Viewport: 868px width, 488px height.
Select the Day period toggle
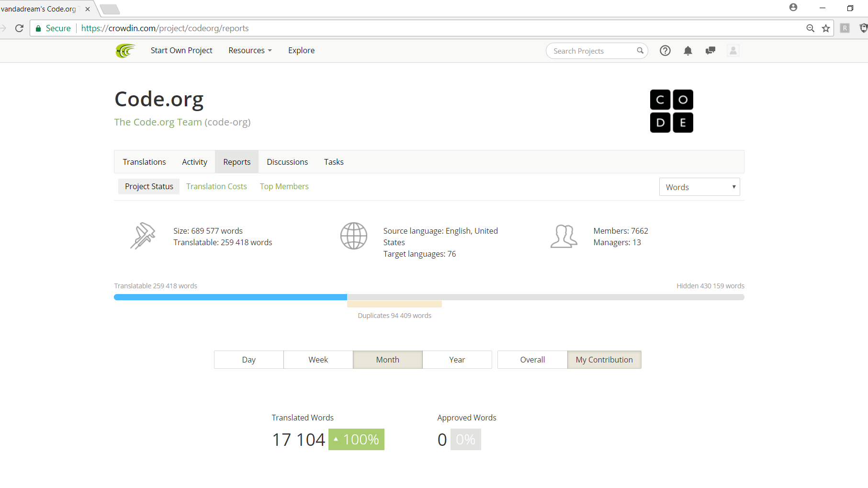(x=249, y=360)
